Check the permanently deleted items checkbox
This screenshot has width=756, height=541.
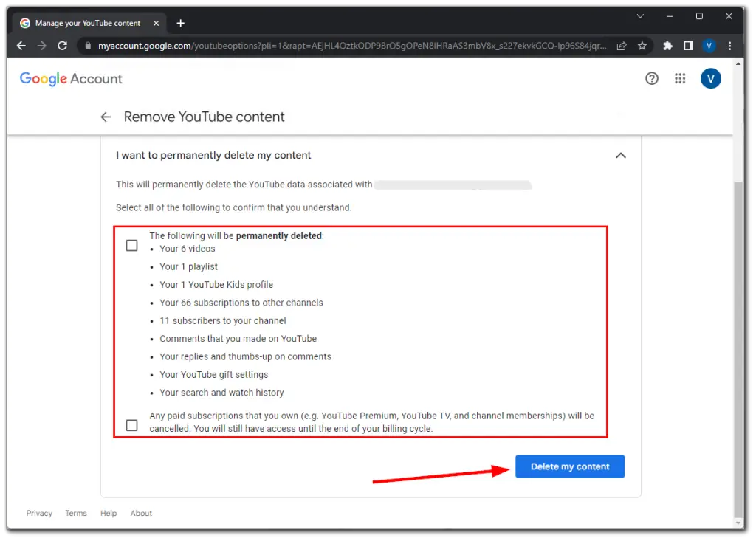coord(131,244)
